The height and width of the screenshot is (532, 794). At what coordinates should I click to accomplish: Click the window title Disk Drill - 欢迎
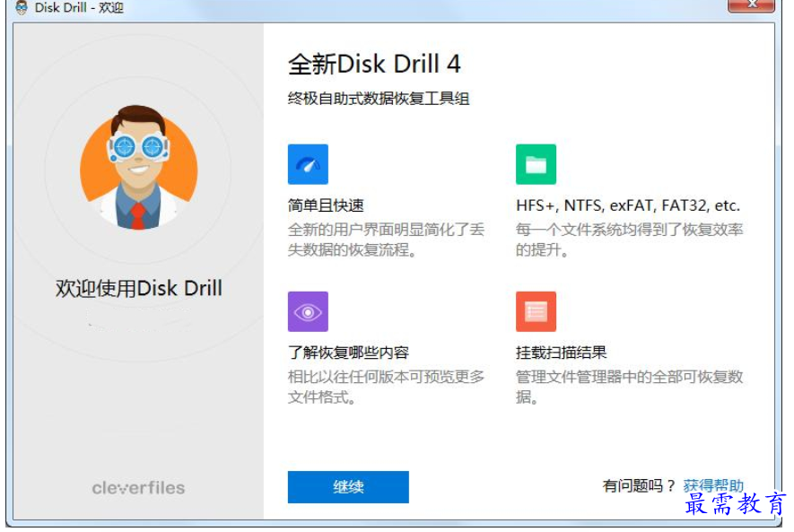(x=79, y=7)
